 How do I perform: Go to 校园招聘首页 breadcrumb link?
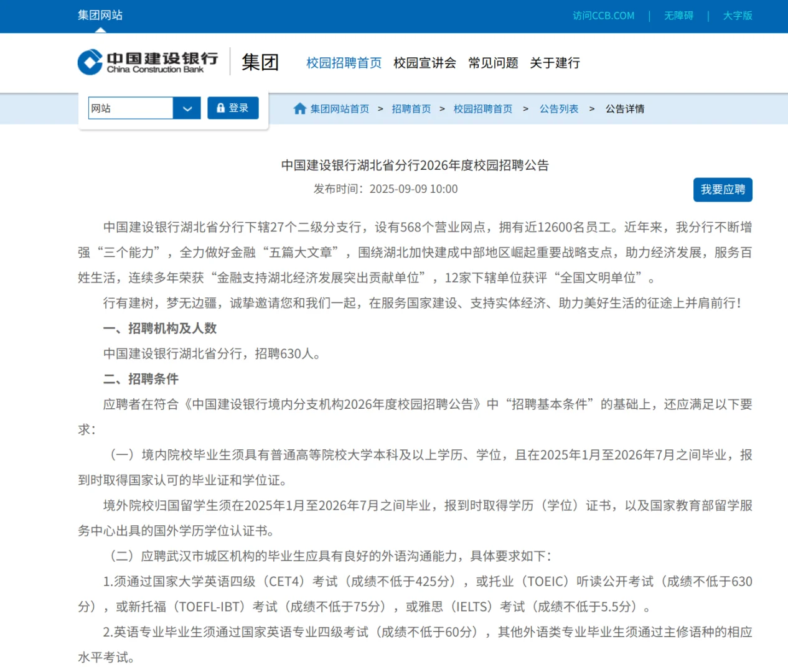483,109
